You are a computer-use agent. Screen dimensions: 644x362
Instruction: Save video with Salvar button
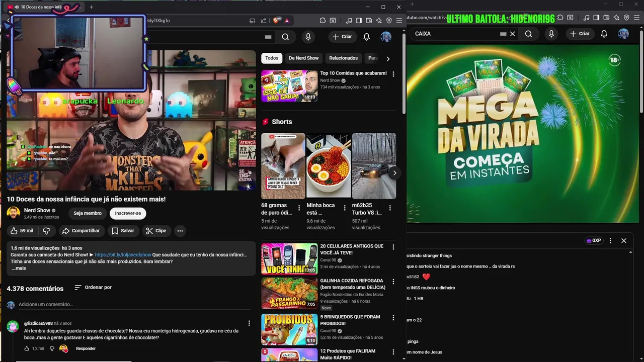[x=123, y=231]
